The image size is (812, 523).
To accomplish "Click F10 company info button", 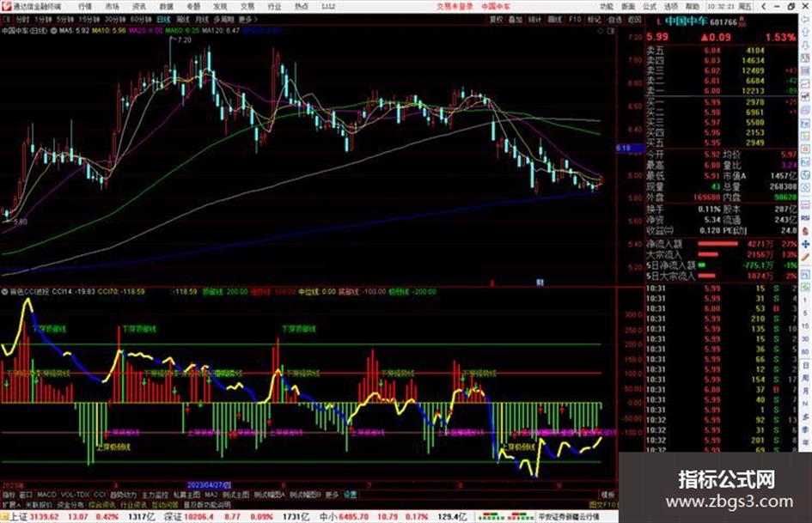I will (575, 19).
